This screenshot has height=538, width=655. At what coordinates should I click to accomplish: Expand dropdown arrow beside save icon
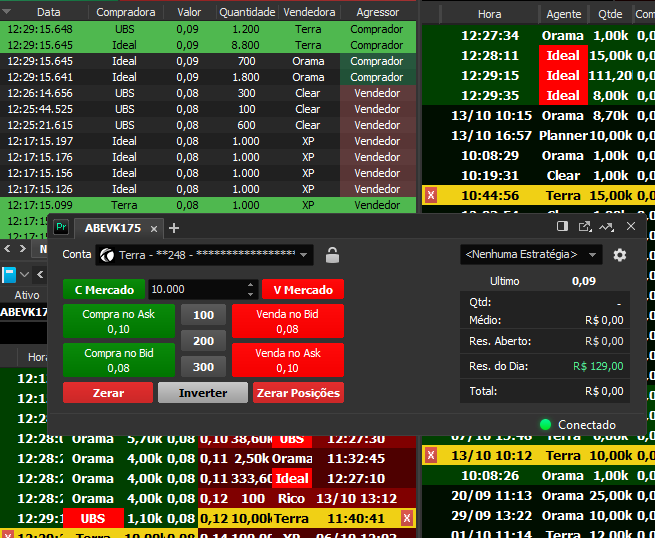click(24, 275)
